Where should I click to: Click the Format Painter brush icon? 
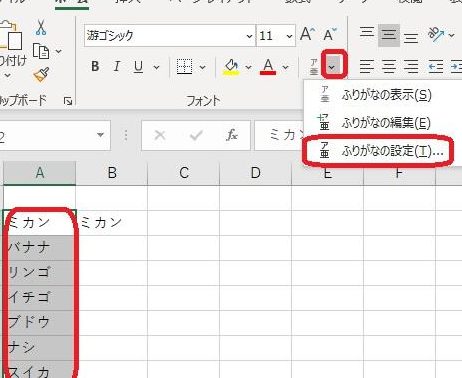[x=41, y=74]
